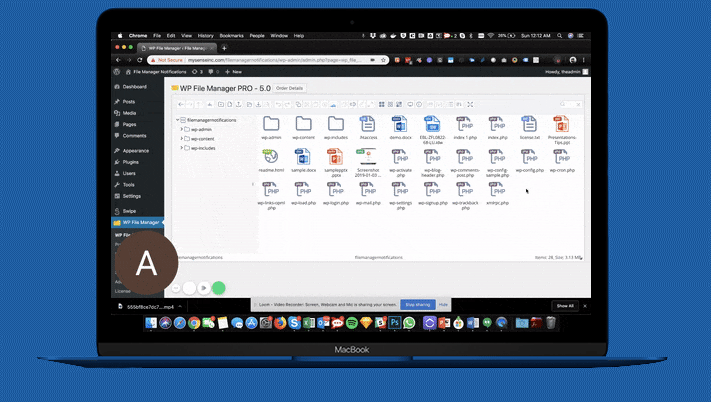The width and height of the screenshot is (711, 402).
Task: Open Appearance in WordPress sidebar
Action: 137,150
